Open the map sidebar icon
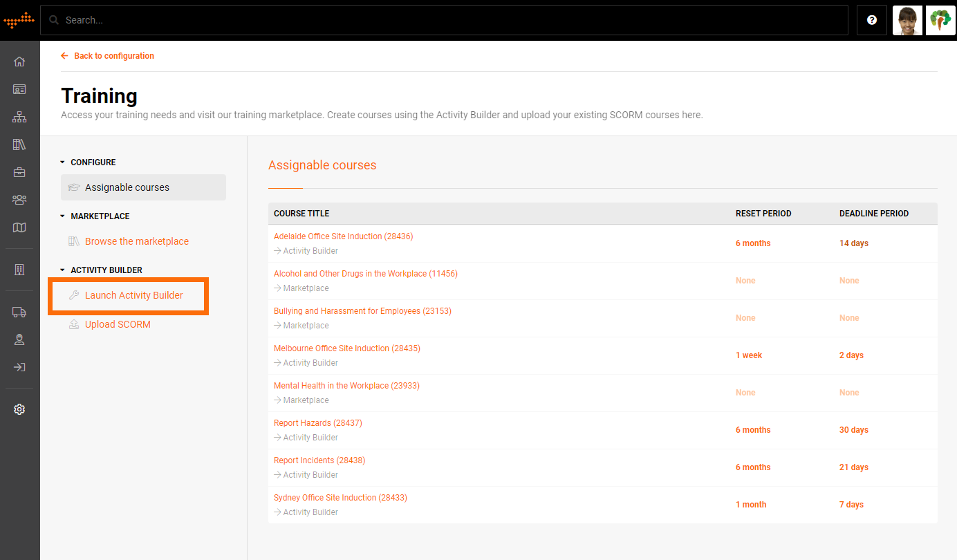Image resolution: width=957 pixels, height=560 pixels. [x=19, y=227]
